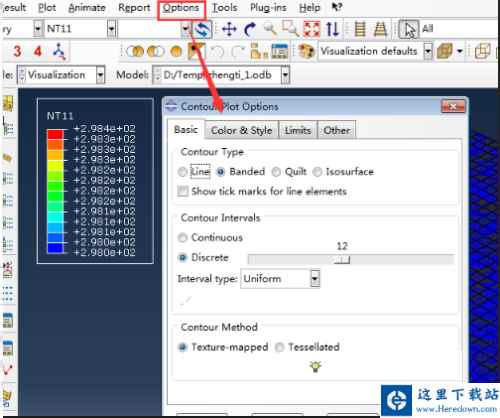Select the Line contour type radio
Viewport: 500px width, 418px height.
(x=183, y=172)
